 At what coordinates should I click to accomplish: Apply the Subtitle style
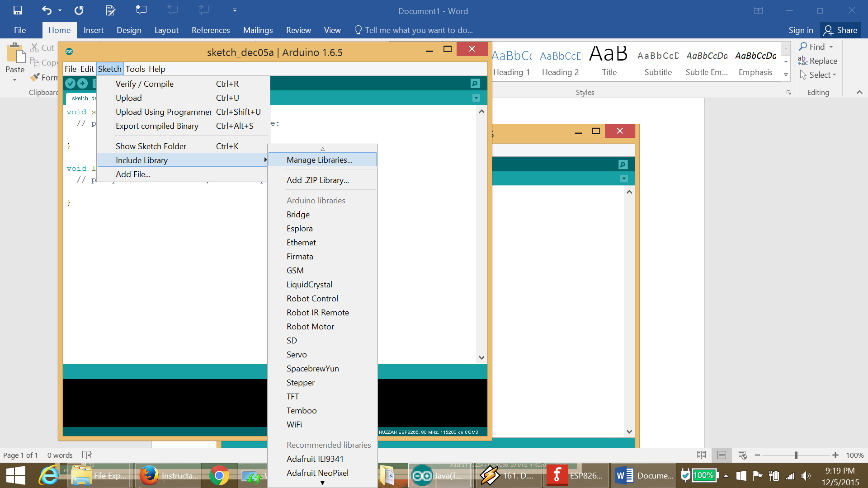658,62
